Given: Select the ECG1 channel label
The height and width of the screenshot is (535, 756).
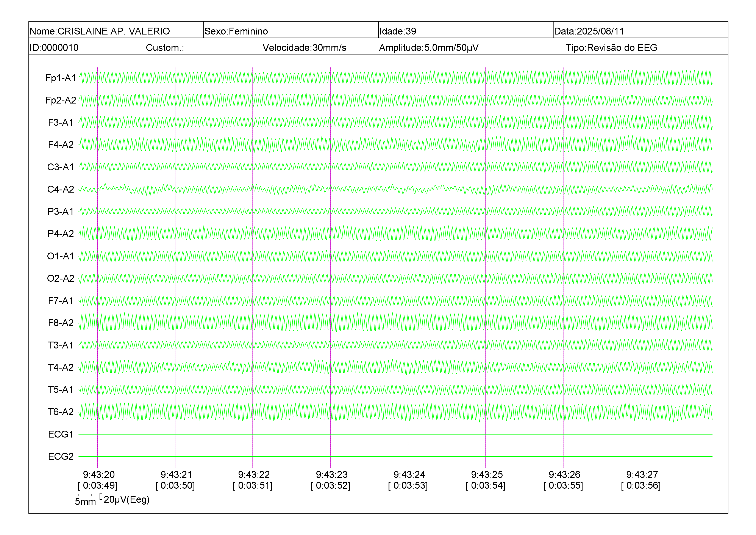Looking at the screenshot, I should tap(61, 434).
